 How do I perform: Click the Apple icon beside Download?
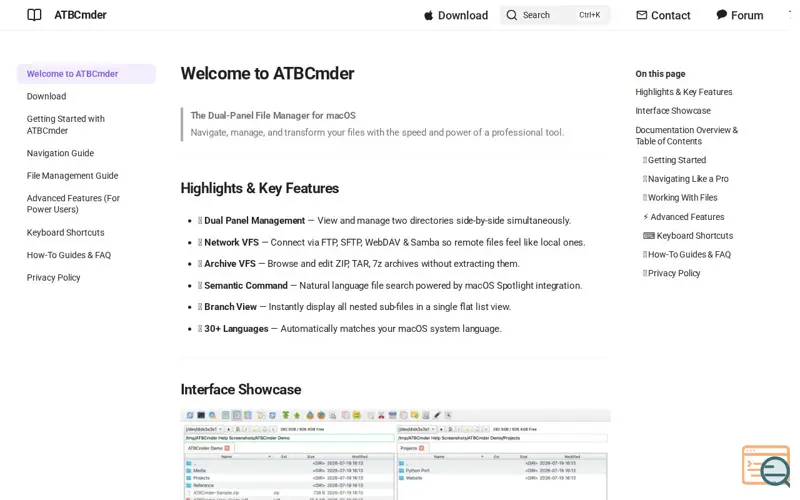[429, 15]
